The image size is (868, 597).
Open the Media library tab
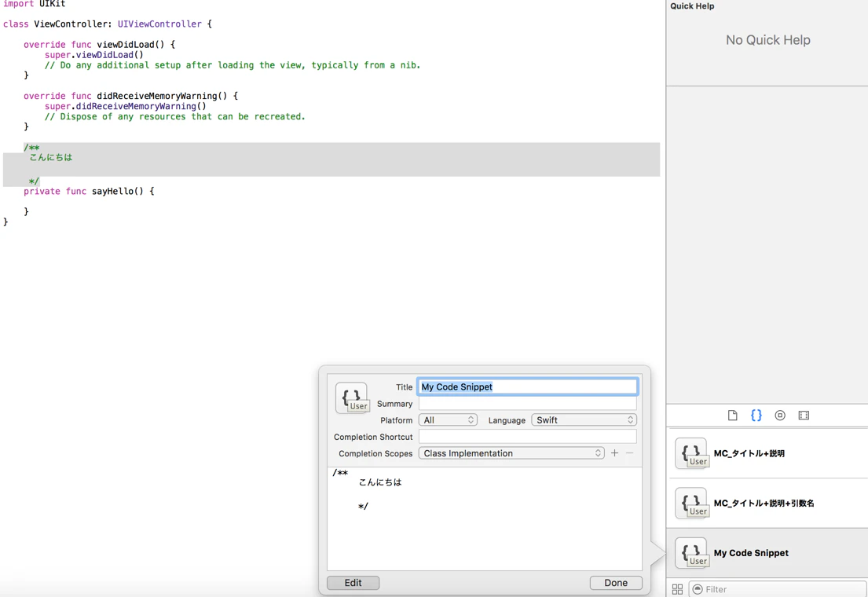(804, 416)
